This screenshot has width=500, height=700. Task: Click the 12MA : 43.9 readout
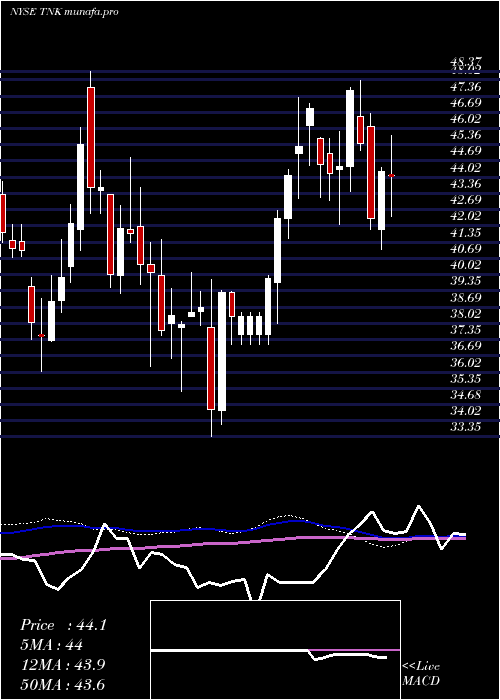point(62,665)
